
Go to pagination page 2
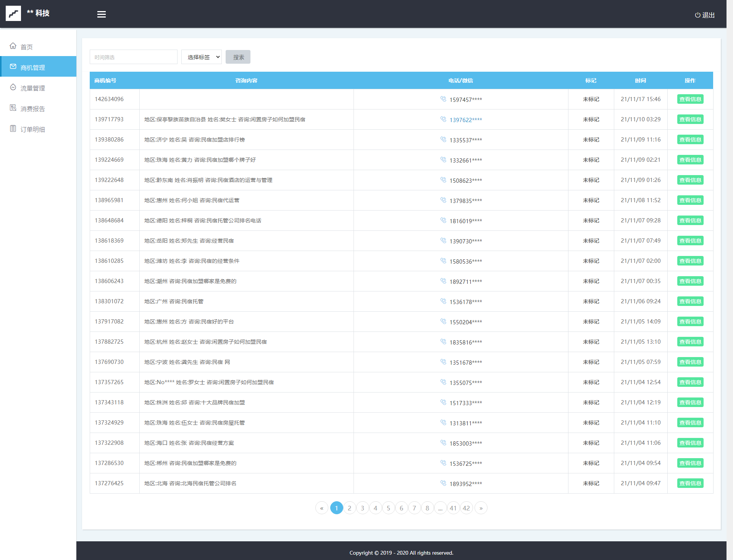(x=349, y=508)
